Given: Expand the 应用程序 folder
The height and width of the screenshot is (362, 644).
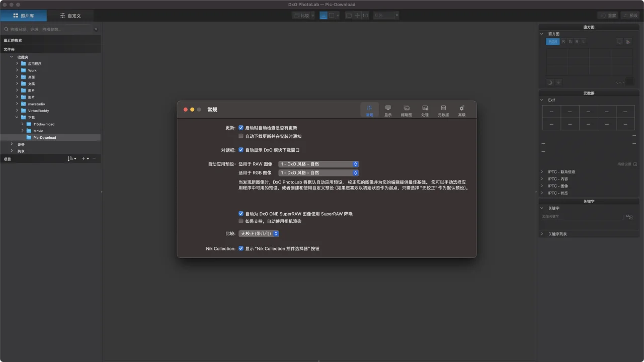Looking at the screenshot, I should pos(17,63).
